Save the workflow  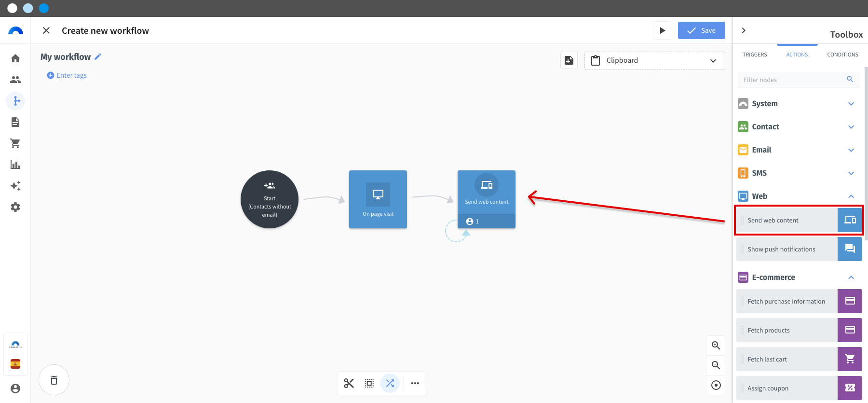coord(702,30)
